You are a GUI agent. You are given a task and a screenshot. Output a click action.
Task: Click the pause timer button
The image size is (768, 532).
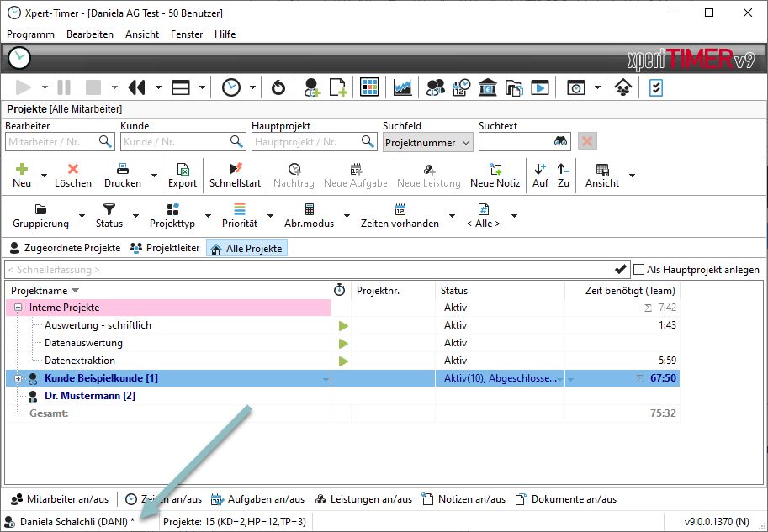pos(64,87)
